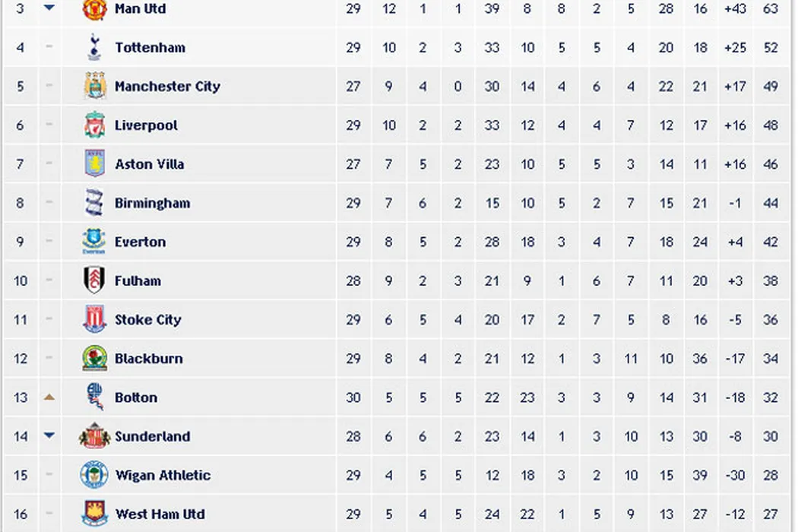
Task: Select the Liverpool club crest
Action: [x=94, y=125]
